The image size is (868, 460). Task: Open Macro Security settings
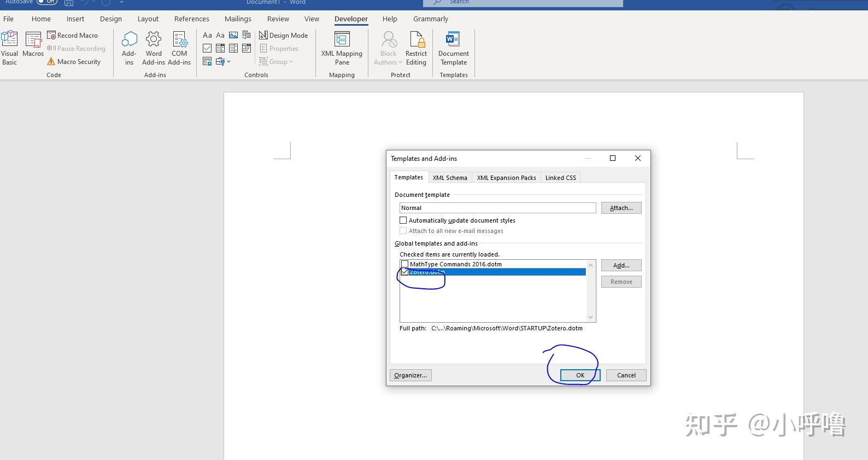[74, 62]
